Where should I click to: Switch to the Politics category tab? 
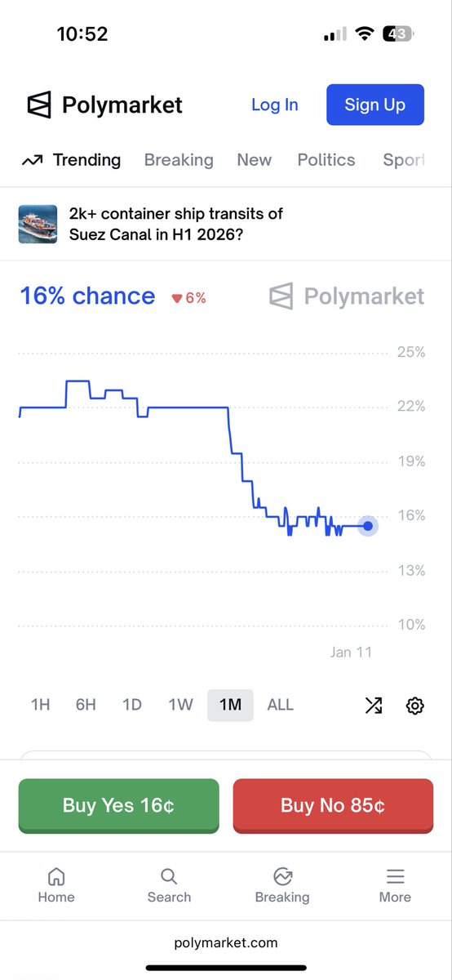tap(326, 160)
